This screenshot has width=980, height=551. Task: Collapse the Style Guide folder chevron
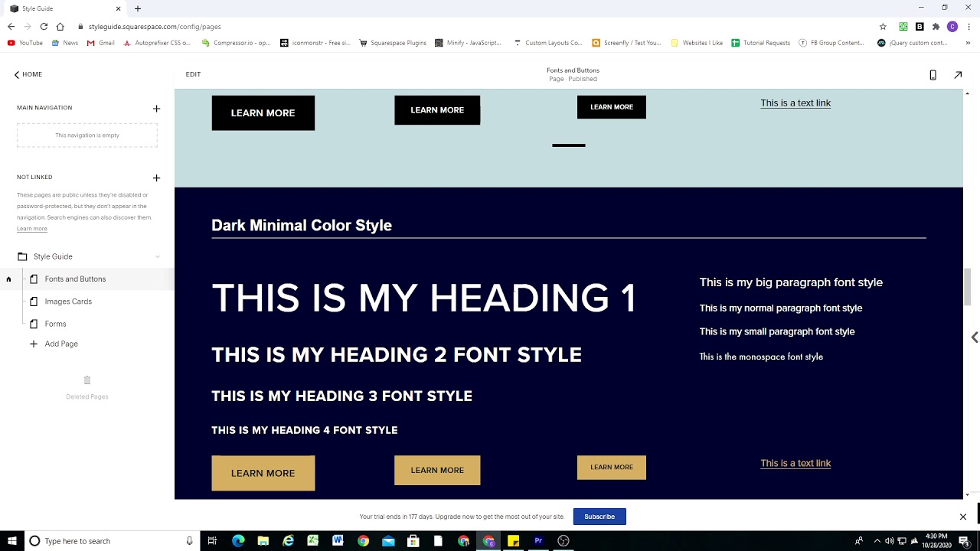158,256
